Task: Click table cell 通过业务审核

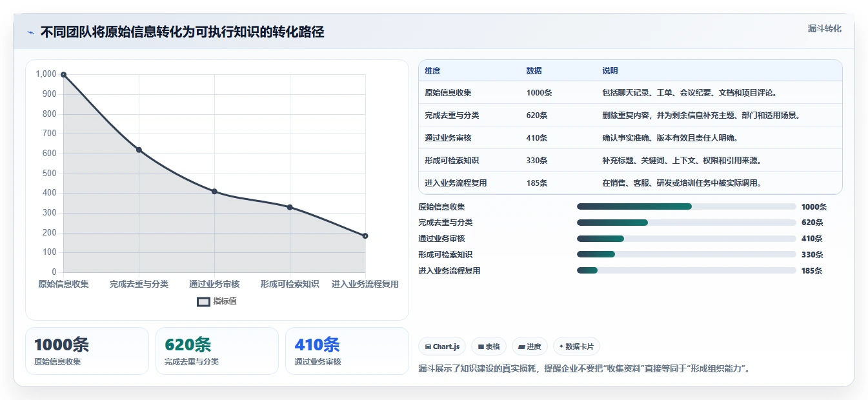Action: coord(448,138)
